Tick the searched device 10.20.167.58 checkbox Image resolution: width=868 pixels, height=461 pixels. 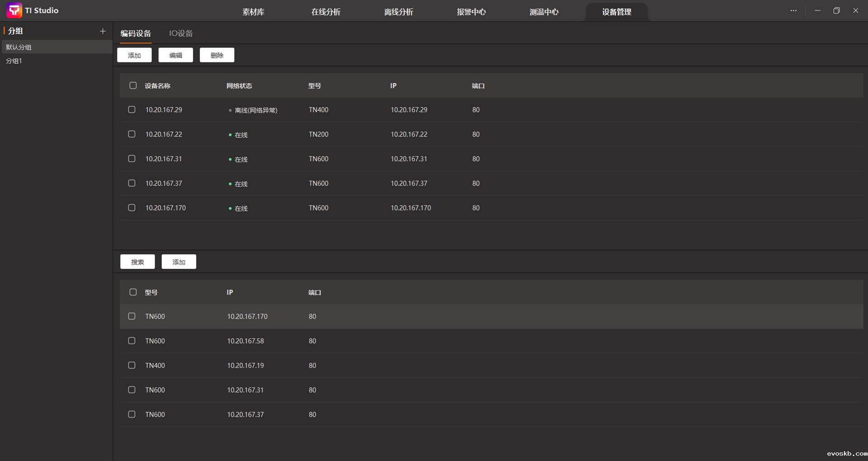(x=132, y=341)
